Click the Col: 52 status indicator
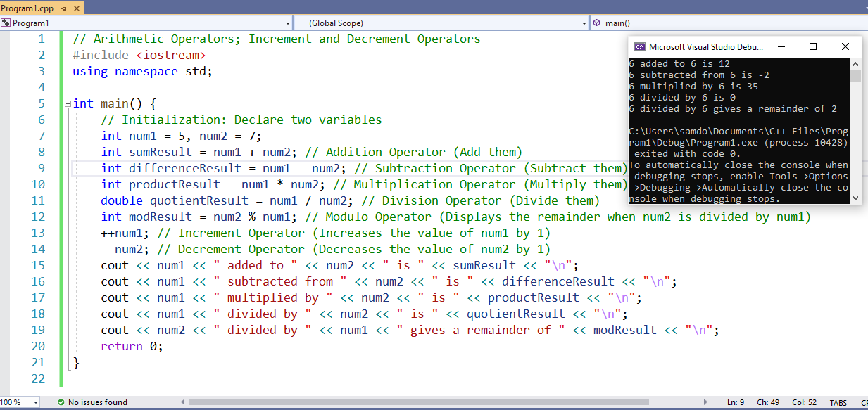Screen dimensions: 868x410 pos(805,403)
